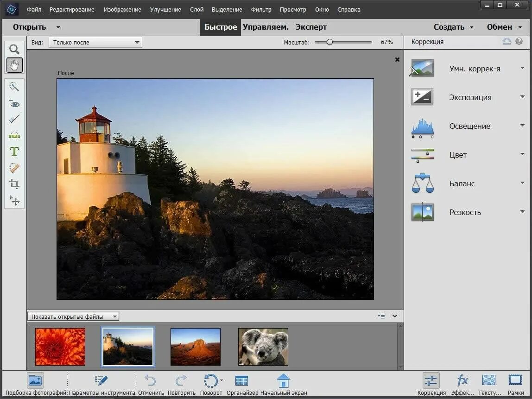Select the Zoom magnifier tool
Viewport: 532px width, 399px height.
(14, 49)
